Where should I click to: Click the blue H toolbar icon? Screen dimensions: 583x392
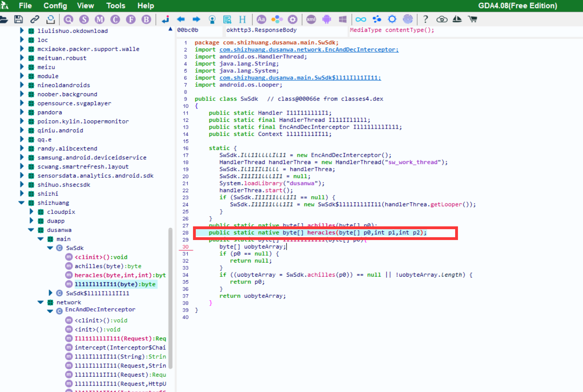coord(242,19)
